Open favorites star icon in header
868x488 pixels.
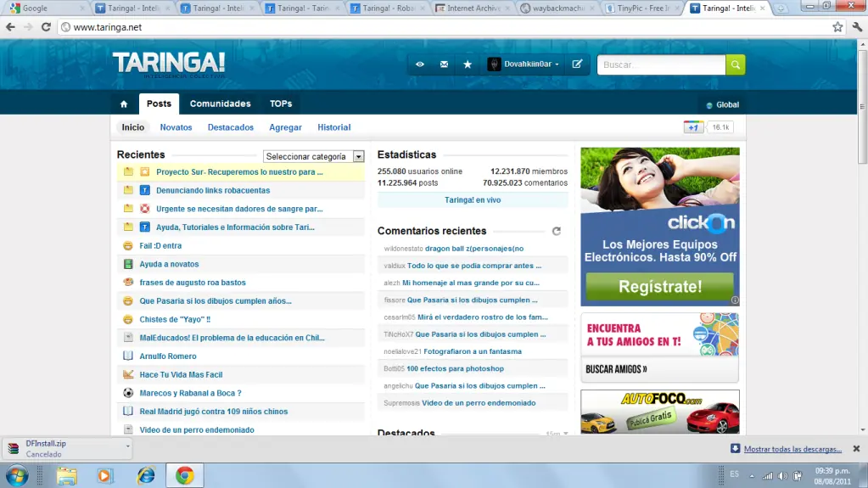pyautogui.click(x=468, y=65)
